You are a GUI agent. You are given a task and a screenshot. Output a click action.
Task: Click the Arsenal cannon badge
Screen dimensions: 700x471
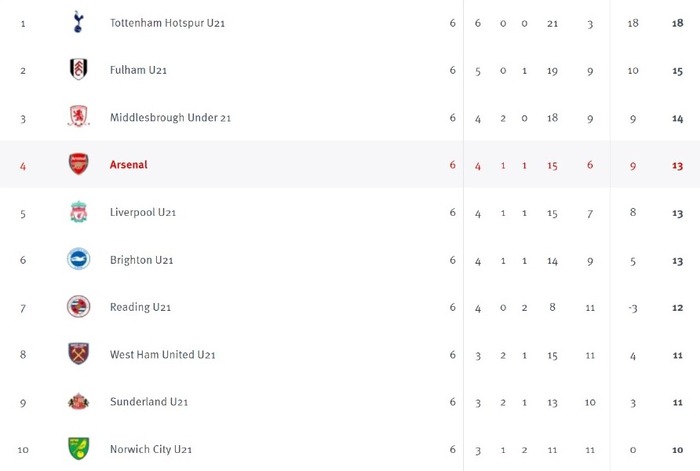[x=79, y=164]
